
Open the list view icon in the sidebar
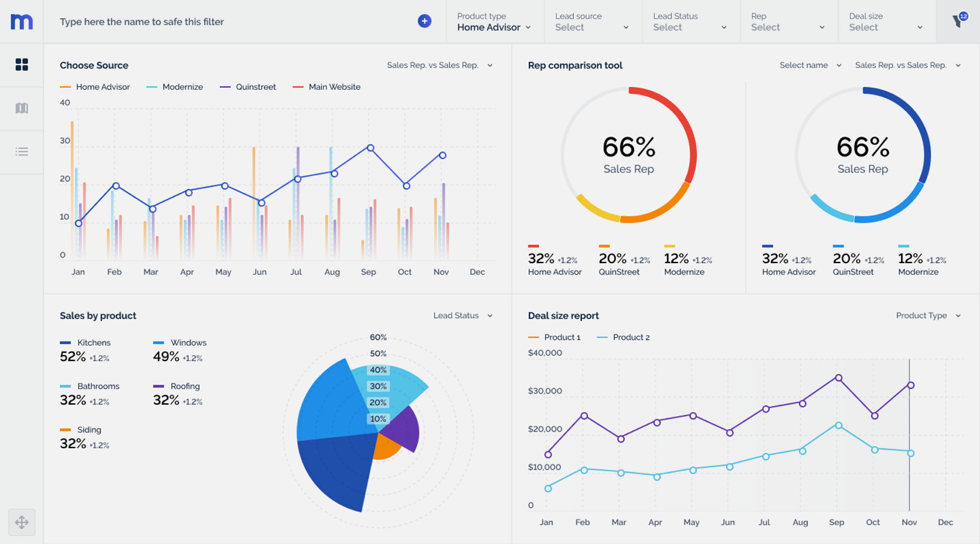point(21,151)
